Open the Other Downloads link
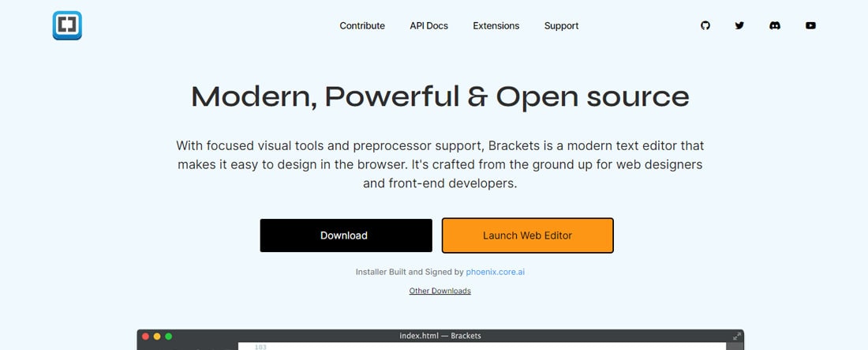Screen dimensions: 868x350 [x=440, y=291]
